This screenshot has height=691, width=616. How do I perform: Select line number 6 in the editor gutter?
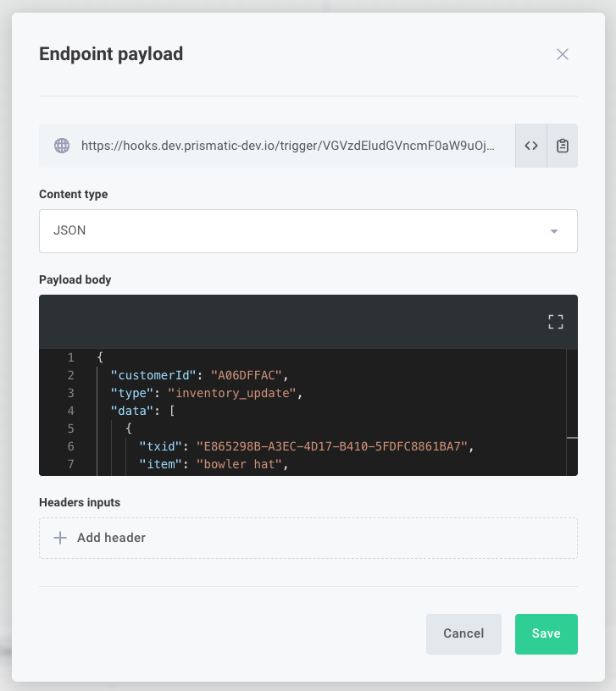(x=70, y=445)
